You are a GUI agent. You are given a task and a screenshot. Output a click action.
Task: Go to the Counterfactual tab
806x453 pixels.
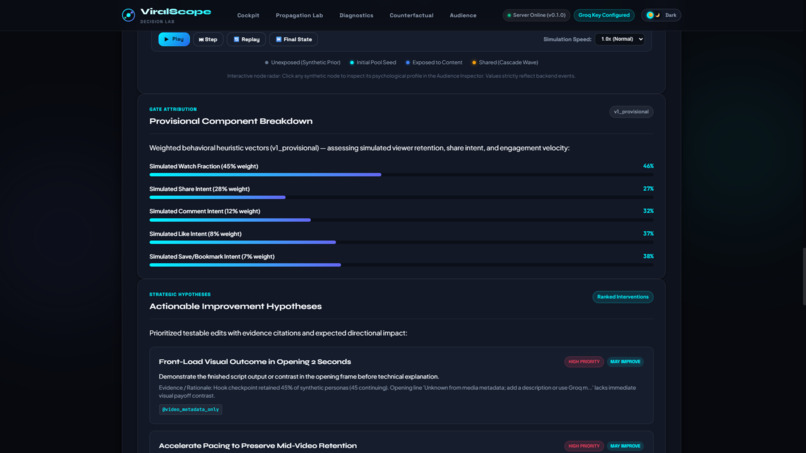click(411, 15)
